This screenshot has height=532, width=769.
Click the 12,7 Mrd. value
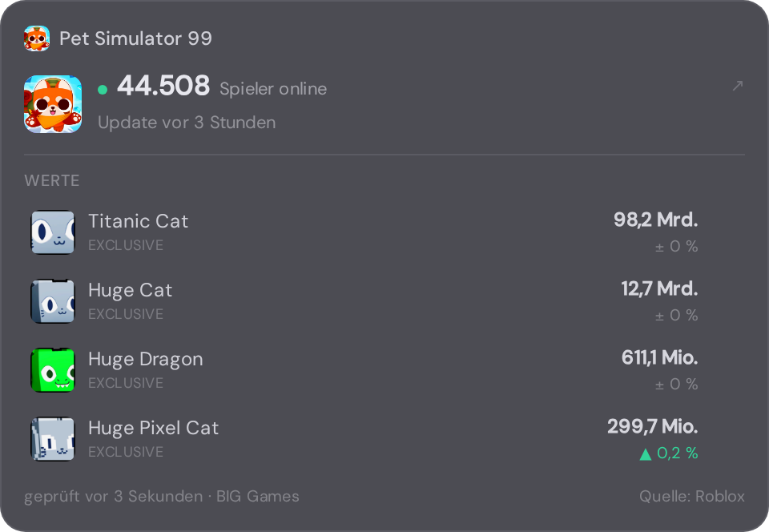pyautogui.click(x=659, y=288)
